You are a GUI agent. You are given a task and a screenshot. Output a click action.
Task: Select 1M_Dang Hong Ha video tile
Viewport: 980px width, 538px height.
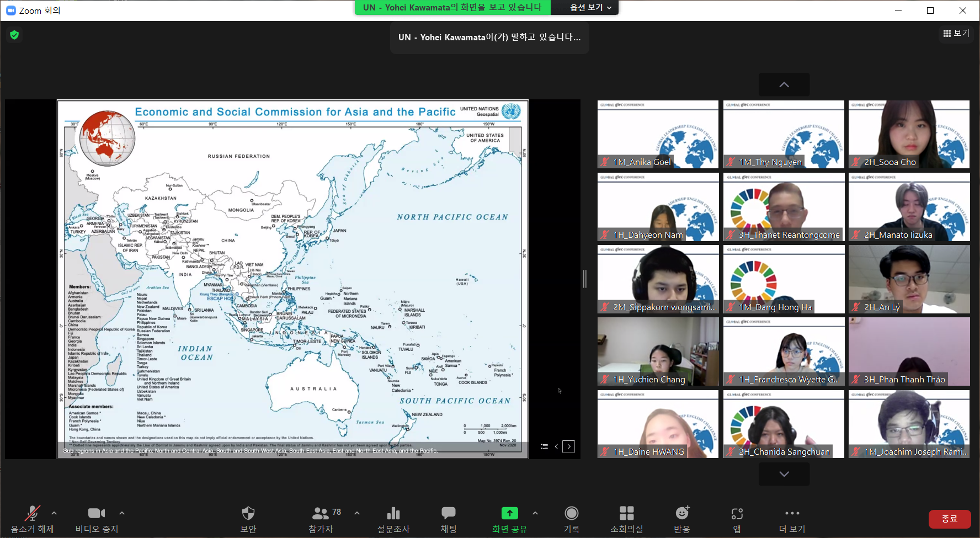pos(784,279)
